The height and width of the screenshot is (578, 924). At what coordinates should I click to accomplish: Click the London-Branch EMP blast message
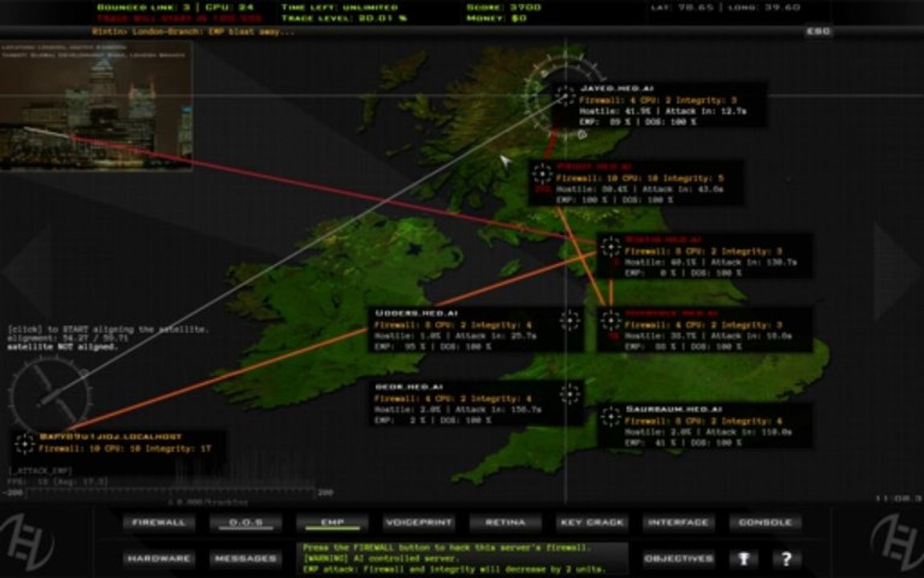193,31
